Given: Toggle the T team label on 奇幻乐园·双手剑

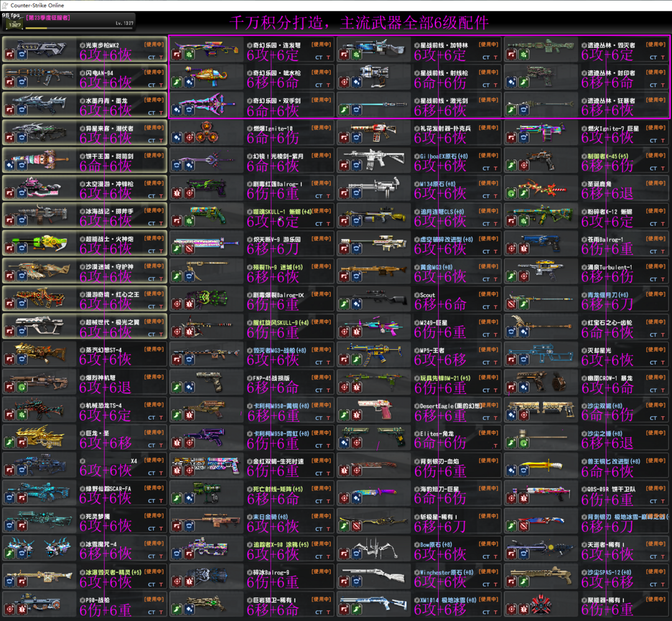Looking at the screenshot, I should pyautogui.click(x=327, y=113).
